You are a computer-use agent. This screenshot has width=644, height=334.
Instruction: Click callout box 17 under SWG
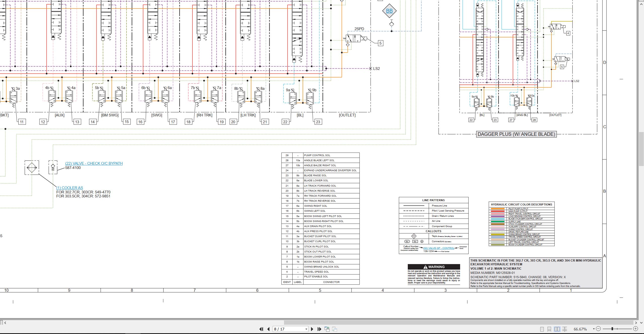(x=173, y=122)
